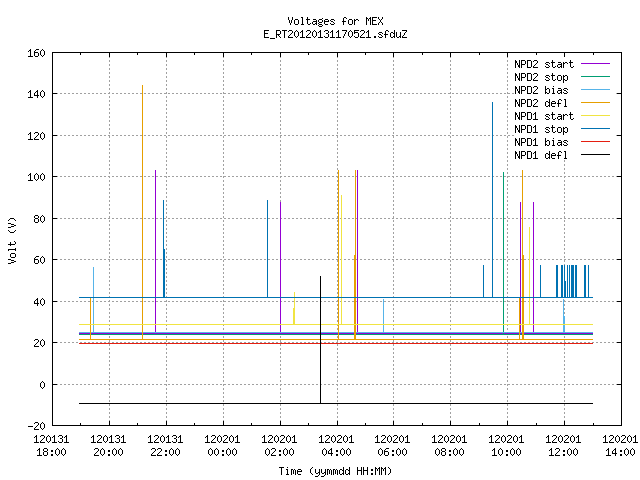Pick the orange NPD2 defl legend line sample

595,102
